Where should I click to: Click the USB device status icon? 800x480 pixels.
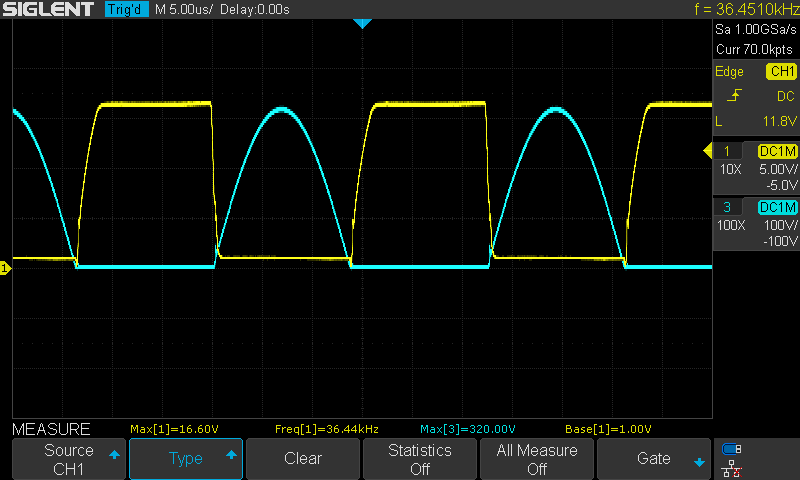(732, 449)
